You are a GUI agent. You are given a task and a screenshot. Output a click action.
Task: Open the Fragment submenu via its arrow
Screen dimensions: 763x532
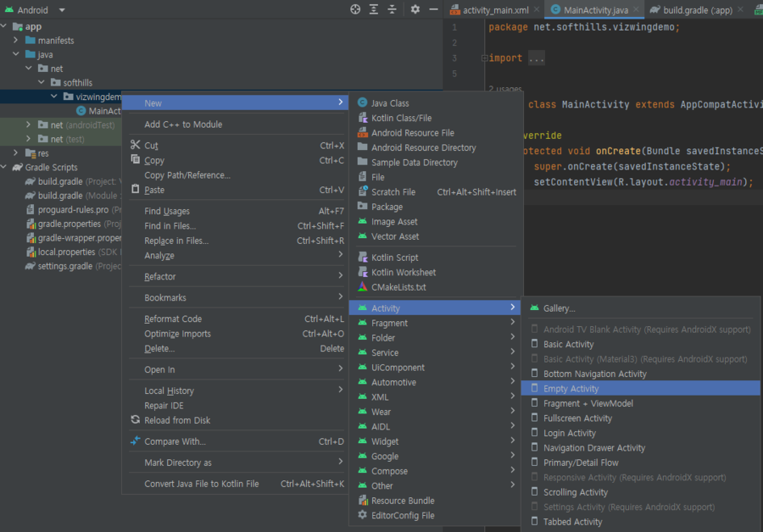click(x=513, y=323)
